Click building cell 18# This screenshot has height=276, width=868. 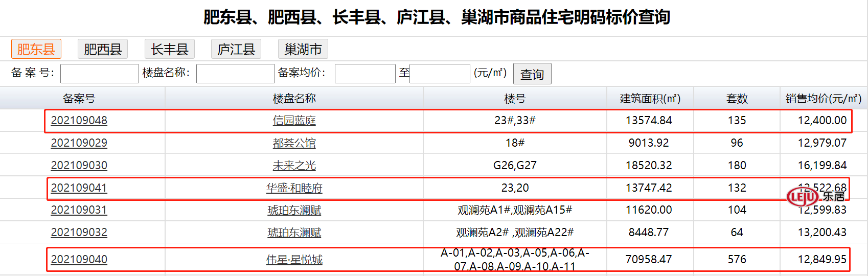coord(515,143)
